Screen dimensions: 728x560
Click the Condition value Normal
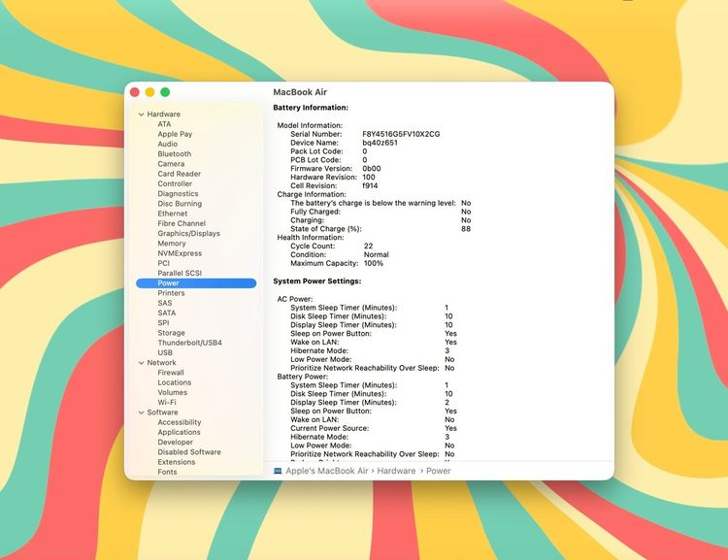376,255
